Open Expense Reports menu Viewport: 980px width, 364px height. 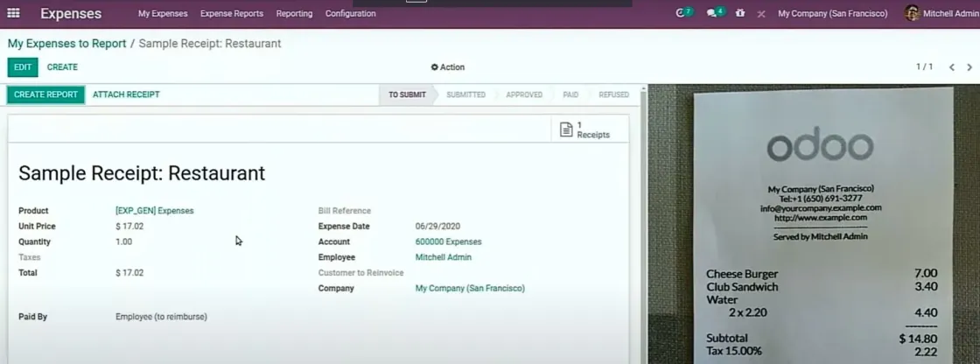[232, 13]
